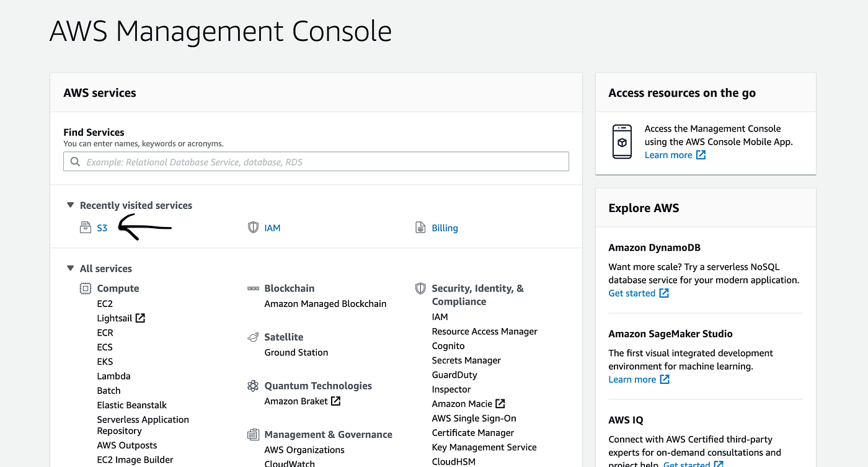
Task: Click the IAM shield icon
Action: pos(253,228)
